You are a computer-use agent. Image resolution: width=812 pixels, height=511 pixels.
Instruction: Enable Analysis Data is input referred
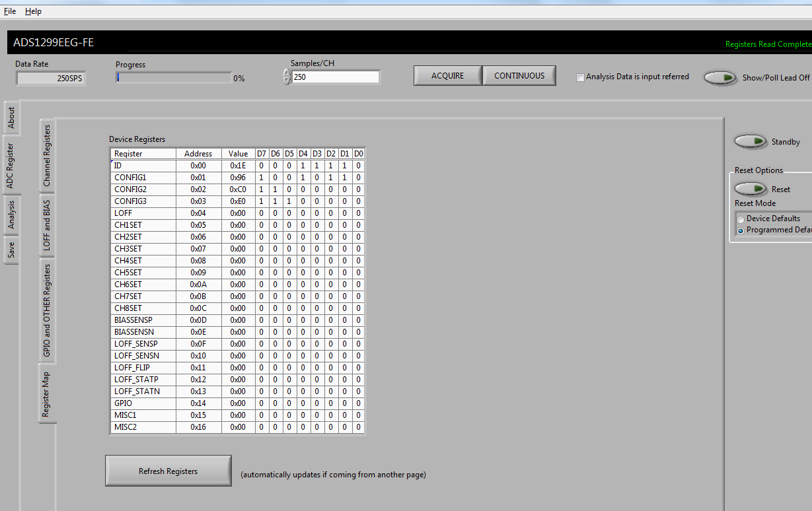point(580,77)
